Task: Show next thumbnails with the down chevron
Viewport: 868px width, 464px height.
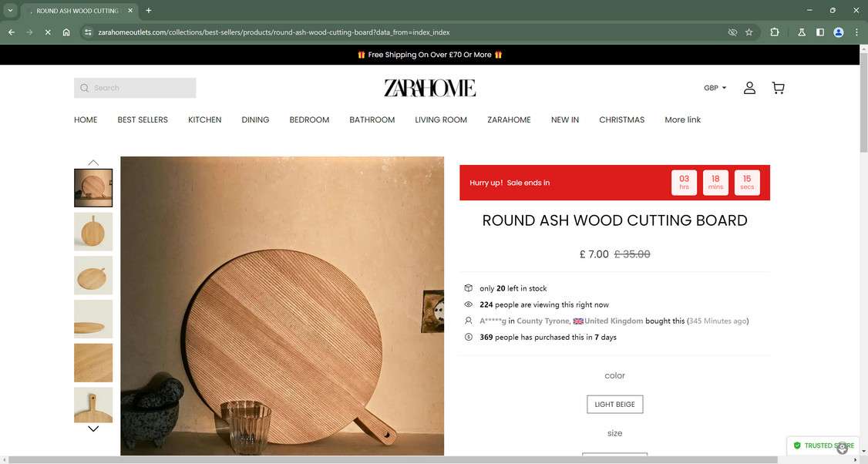Action: coord(93,429)
